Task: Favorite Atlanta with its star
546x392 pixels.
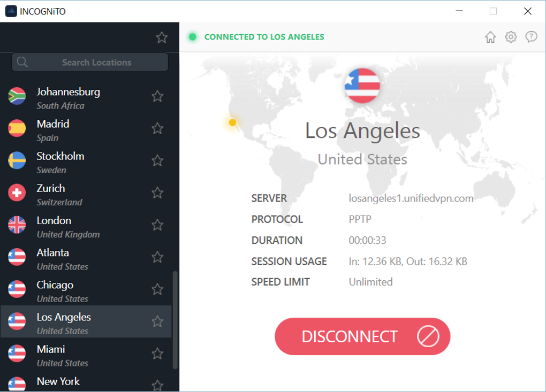Action: (x=157, y=257)
